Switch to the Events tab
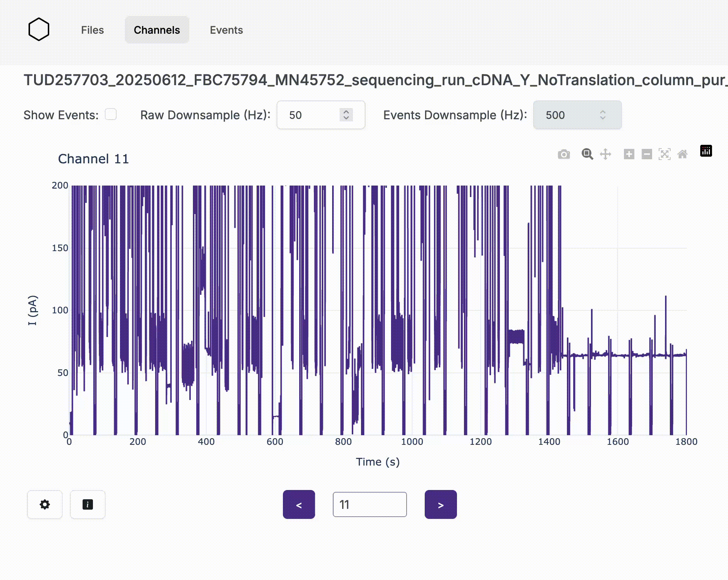 226,30
